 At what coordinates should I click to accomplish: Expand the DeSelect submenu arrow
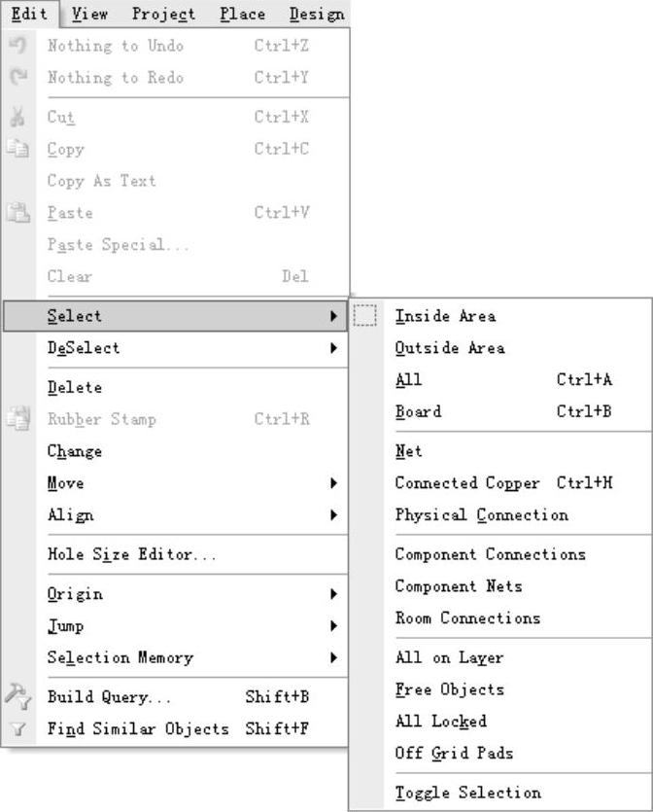[x=333, y=348]
